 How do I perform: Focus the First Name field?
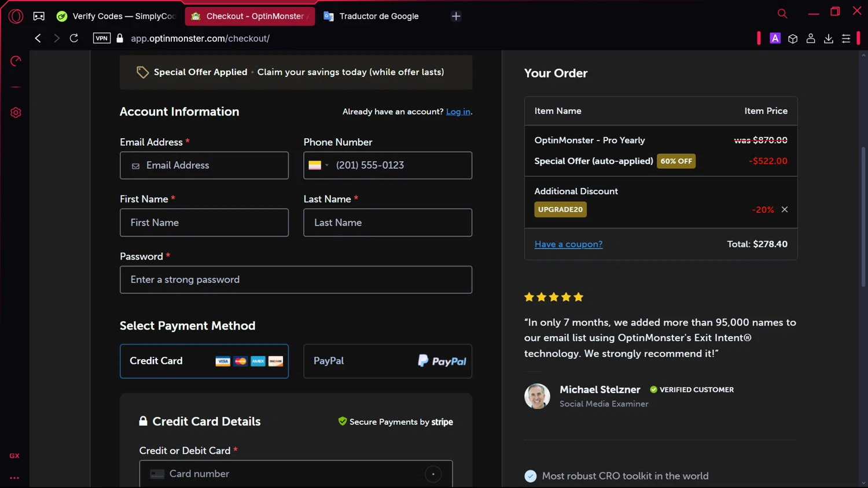(x=204, y=223)
